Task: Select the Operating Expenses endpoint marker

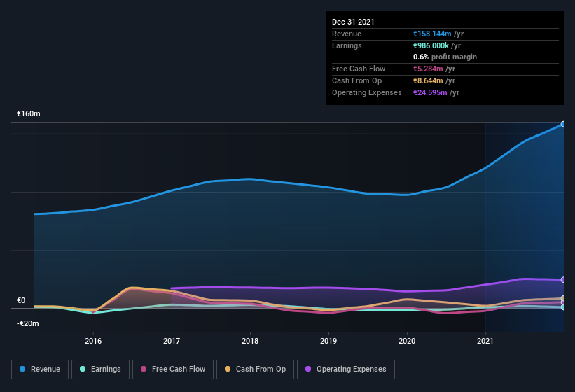Action: (x=562, y=280)
